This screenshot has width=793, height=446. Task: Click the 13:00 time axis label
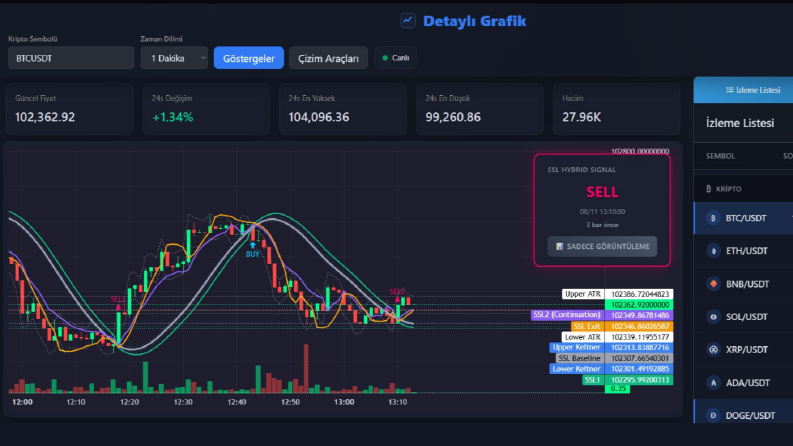click(344, 402)
